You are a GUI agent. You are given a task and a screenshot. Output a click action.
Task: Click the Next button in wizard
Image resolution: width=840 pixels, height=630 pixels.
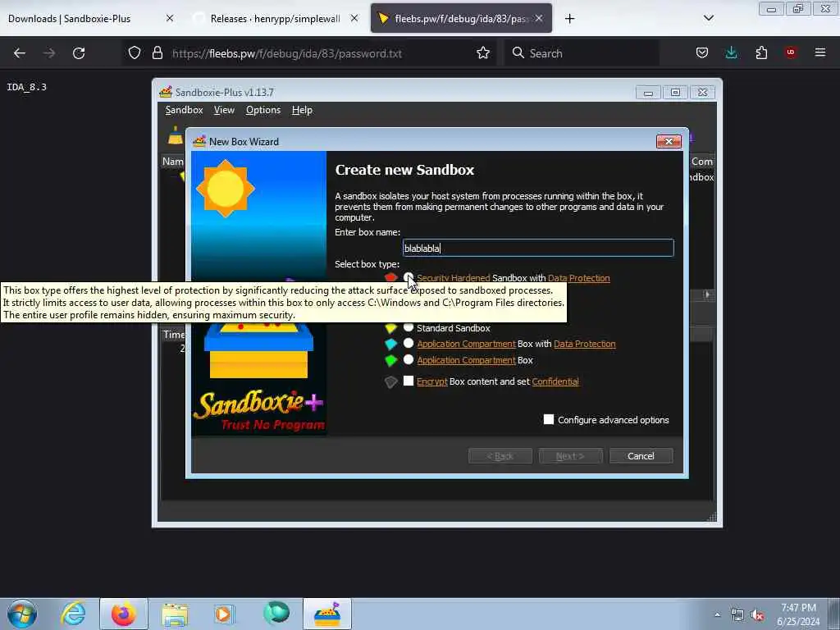point(570,456)
